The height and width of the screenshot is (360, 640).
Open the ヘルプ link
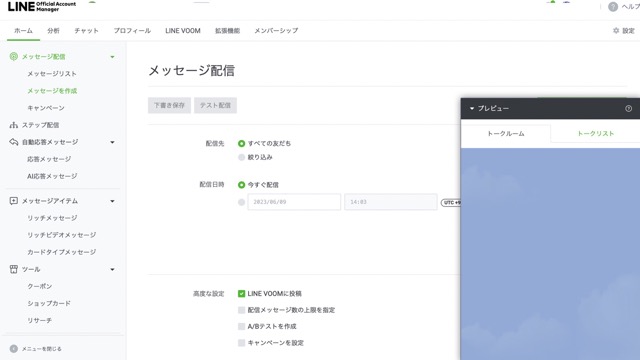(630, 7)
